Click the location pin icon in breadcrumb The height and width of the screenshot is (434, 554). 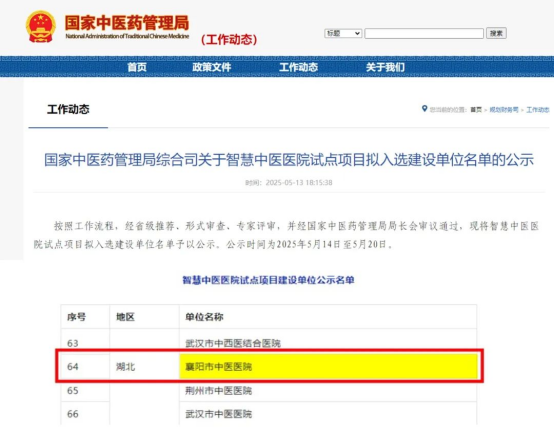click(x=424, y=109)
